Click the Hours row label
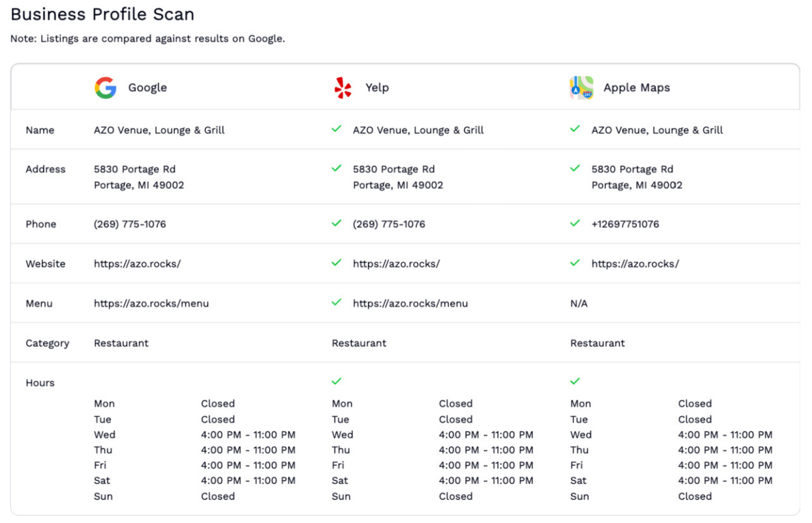The image size is (812, 523). coord(40,383)
